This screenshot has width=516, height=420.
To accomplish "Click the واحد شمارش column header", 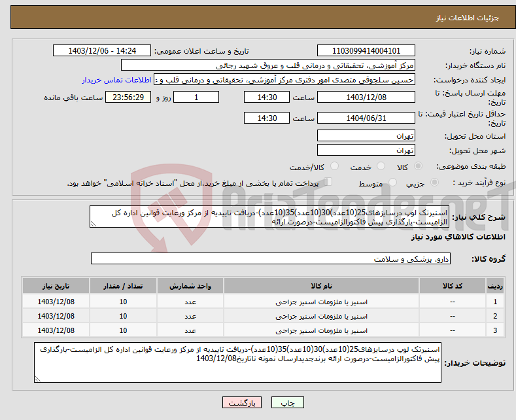I will (x=190, y=286).
